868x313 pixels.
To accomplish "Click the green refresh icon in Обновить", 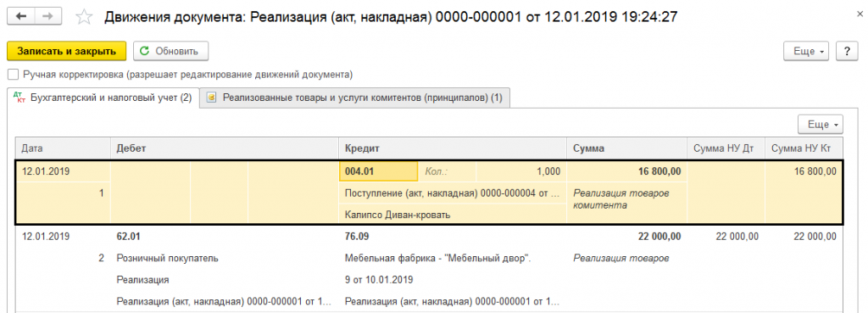I will [x=144, y=51].
